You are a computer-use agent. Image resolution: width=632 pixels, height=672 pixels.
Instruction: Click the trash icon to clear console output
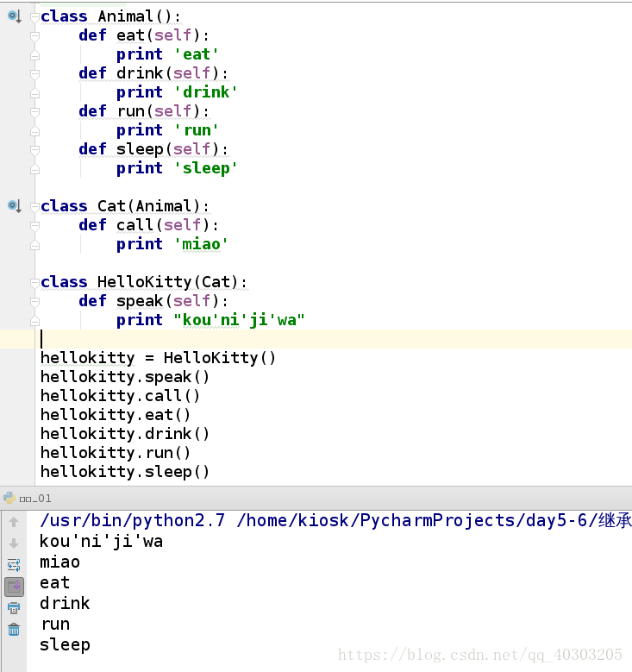(14, 629)
